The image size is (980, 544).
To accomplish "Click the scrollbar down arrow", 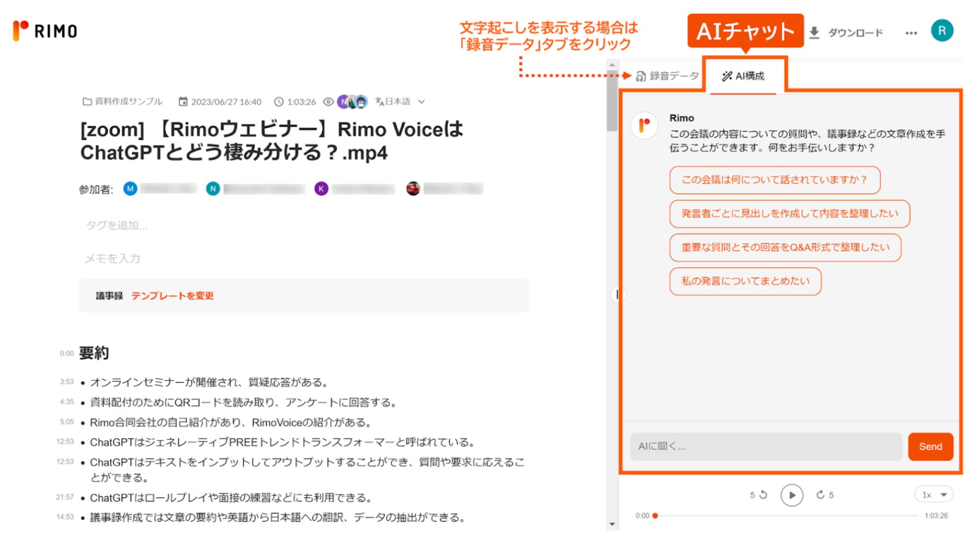I will (x=612, y=524).
